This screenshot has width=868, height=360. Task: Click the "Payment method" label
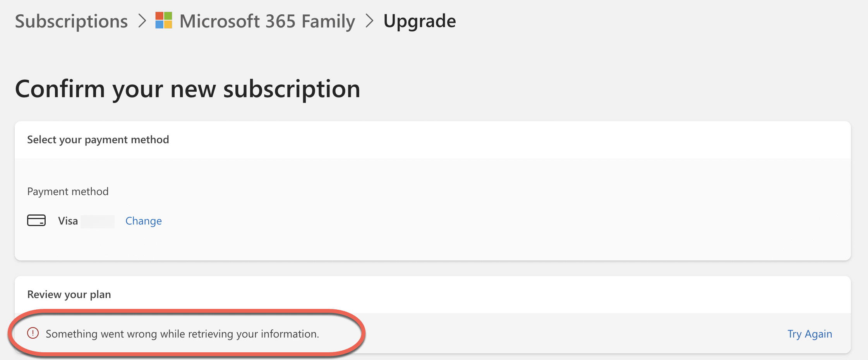coord(68,192)
